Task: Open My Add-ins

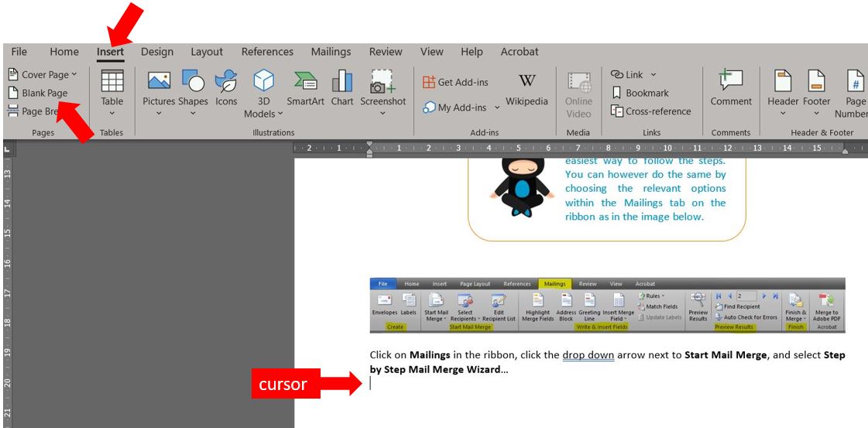Action: pos(455,108)
